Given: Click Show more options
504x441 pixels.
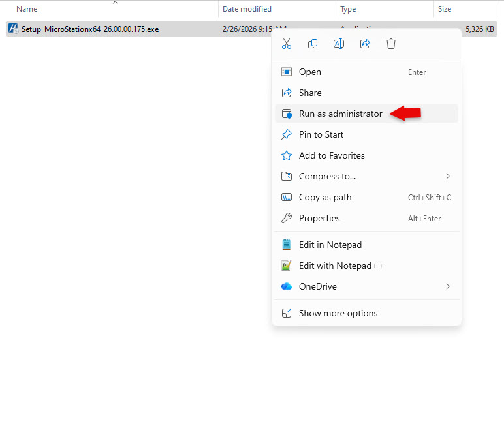Looking at the screenshot, I should [366, 313].
